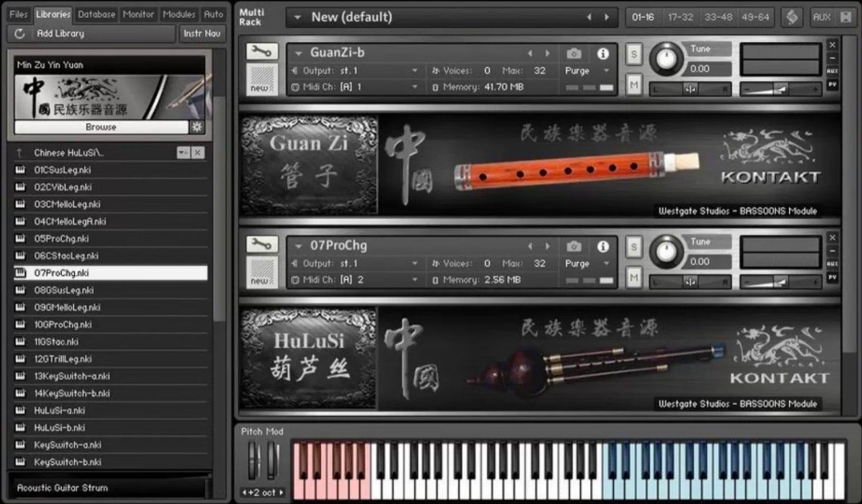Go to previous multi preset arrow

tap(589, 17)
